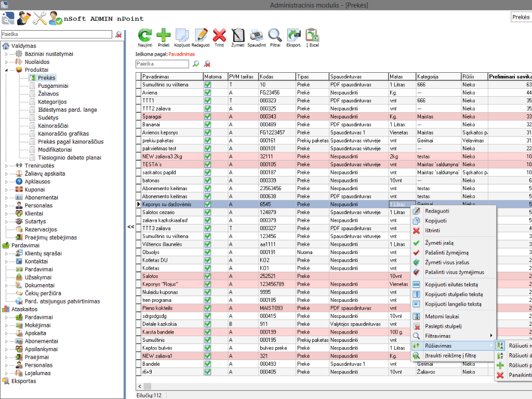
Task: Toggle Matoma checkbox in Šparagai row
Action: point(208,117)
